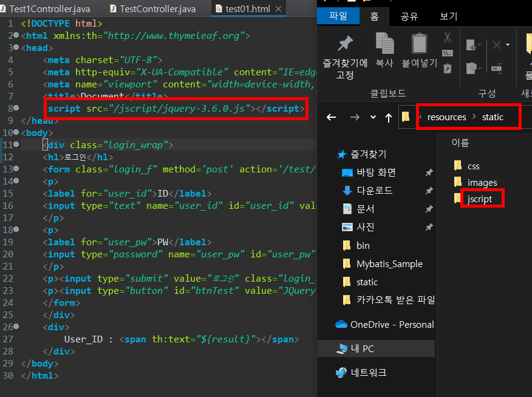The image size is (532, 397).
Task: Collapse the form fold on line 13
Action: [16, 169]
